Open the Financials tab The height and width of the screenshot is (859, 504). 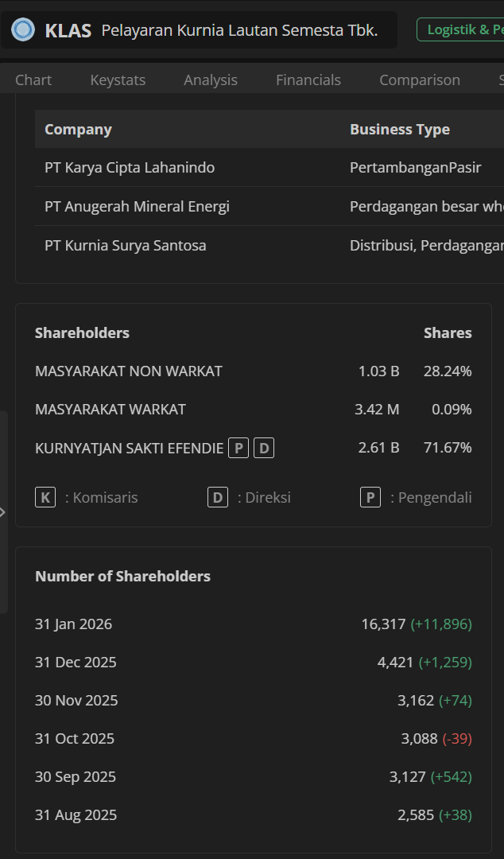point(308,80)
